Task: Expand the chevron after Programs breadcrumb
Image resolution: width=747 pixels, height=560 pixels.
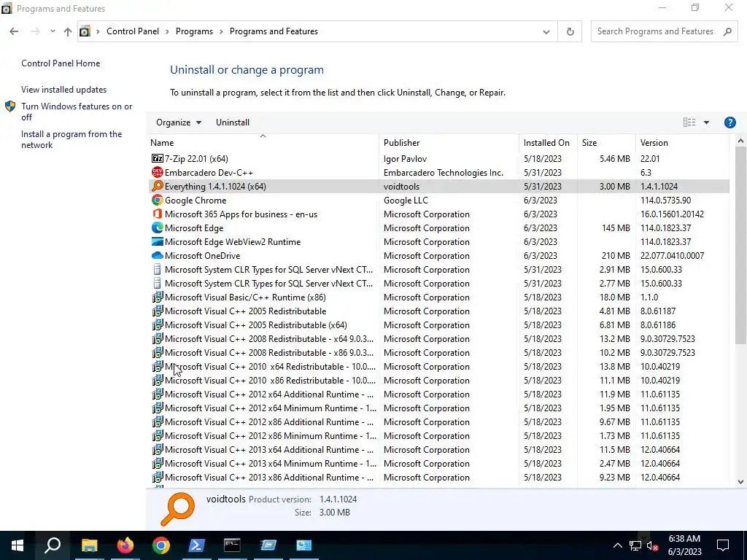Action: [x=221, y=31]
